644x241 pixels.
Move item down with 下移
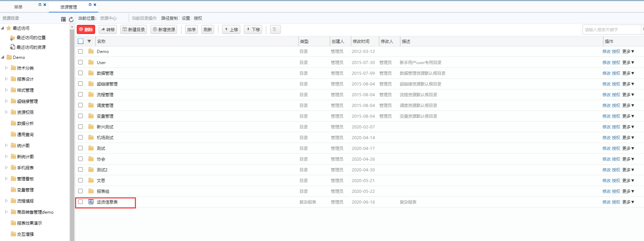click(253, 29)
